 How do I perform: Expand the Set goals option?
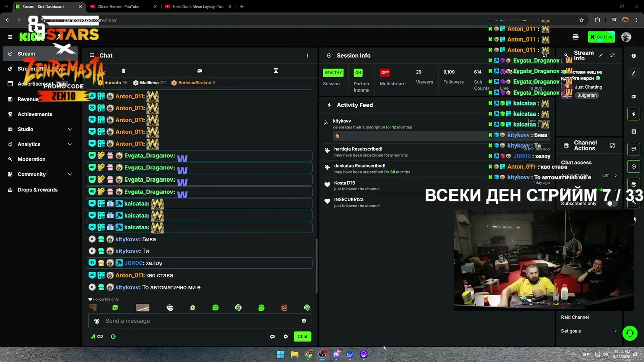pos(589,331)
